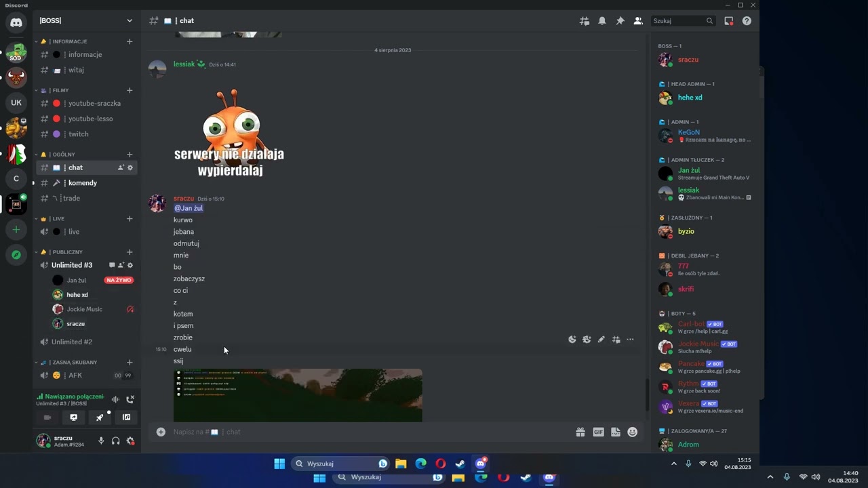The height and width of the screenshot is (488, 868).
Task: Attach a file with the plus button
Action: click(x=161, y=432)
